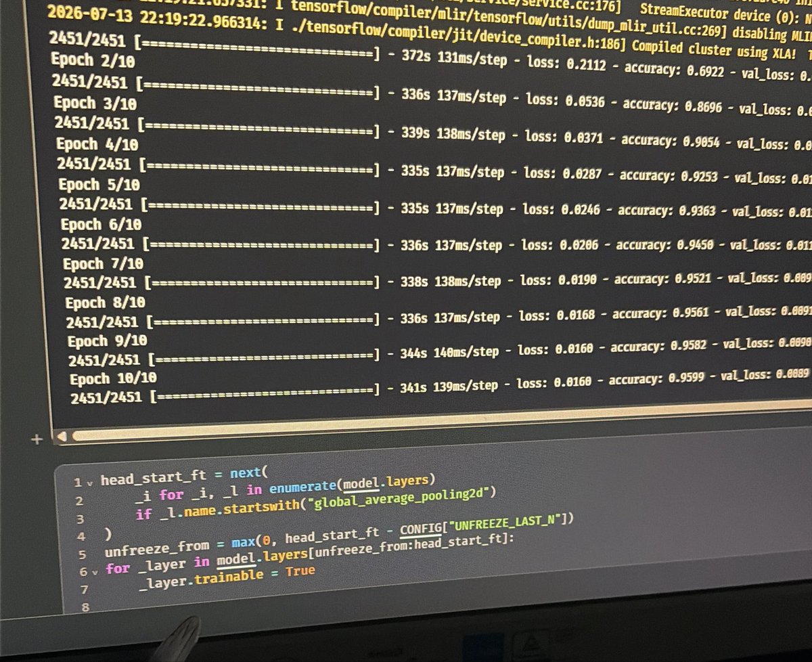Image resolution: width=812 pixels, height=662 pixels.
Task: Click line number 3 in the gutter
Action: (x=81, y=518)
